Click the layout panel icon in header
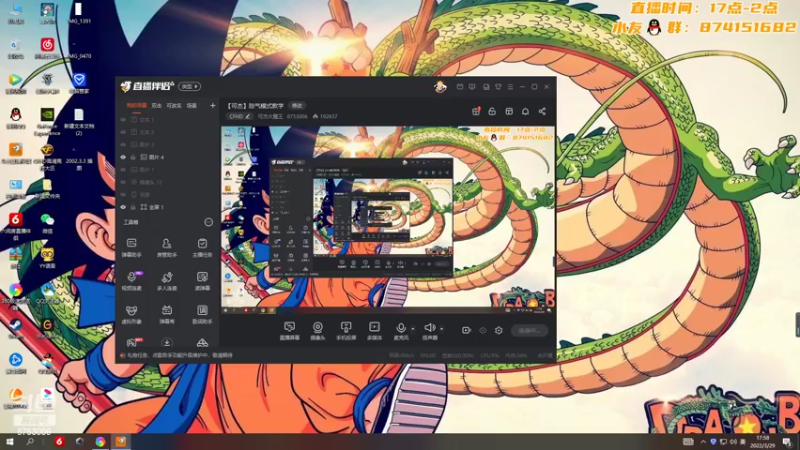The width and height of the screenshot is (800, 450). [x=509, y=111]
